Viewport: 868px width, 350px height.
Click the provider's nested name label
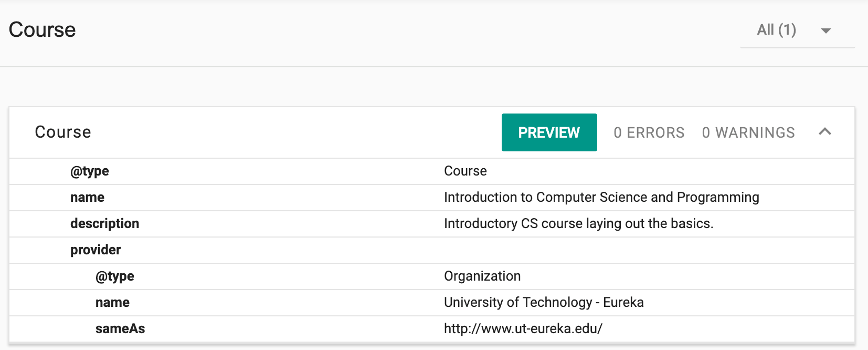pyautogui.click(x=112, y=303)
